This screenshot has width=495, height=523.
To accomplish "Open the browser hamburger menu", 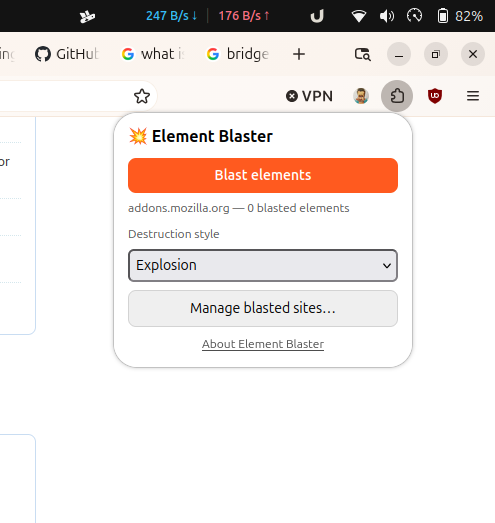I will pyautogui.click(x=473, y=96).
